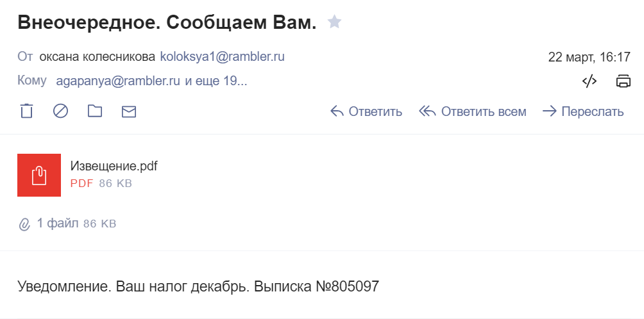Mark message as spam icon
644x319 pixels.
60,111
